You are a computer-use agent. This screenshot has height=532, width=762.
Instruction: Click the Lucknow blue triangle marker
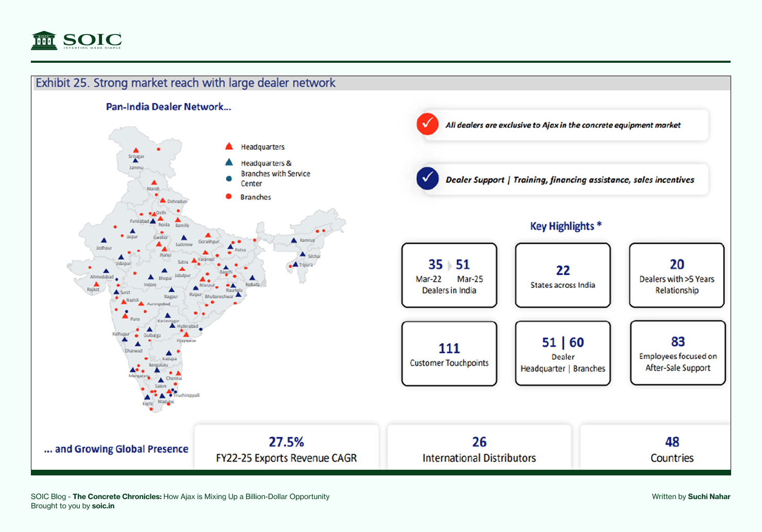pos(184,238)
